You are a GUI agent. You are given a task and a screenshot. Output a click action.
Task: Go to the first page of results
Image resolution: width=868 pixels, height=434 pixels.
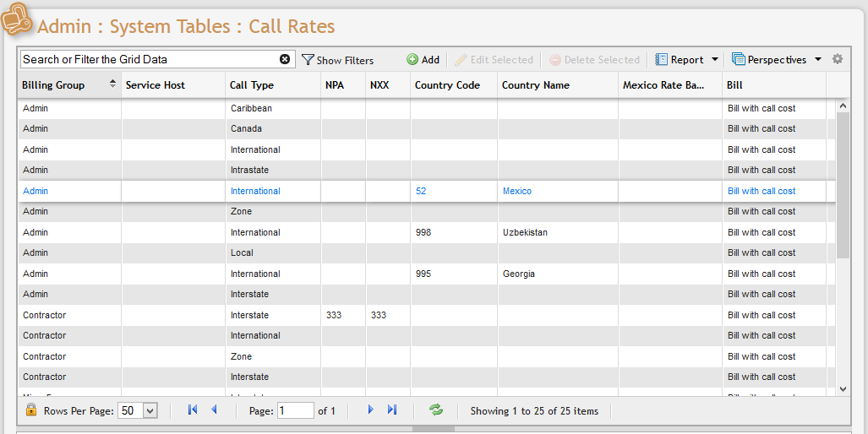(193, 410)
